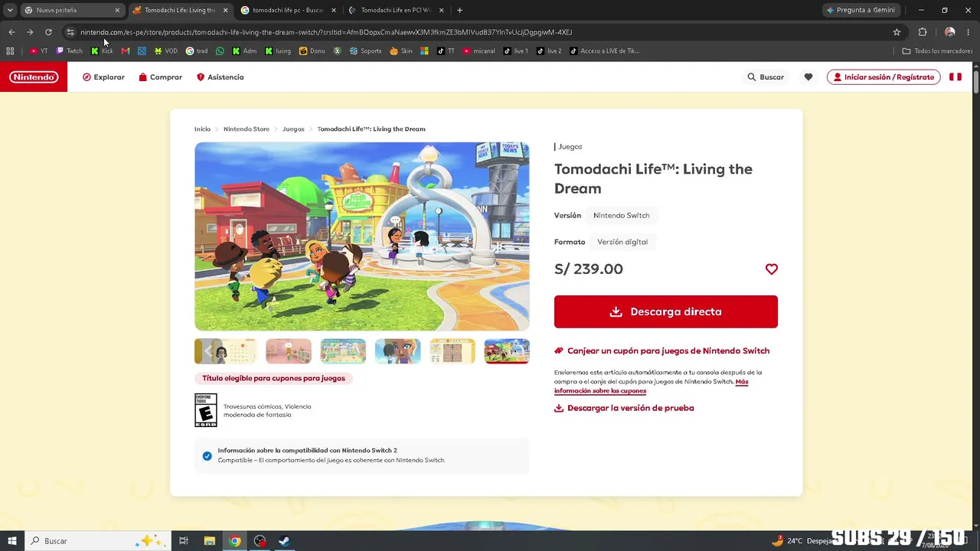Open the Gmail bookmark
980x551 pixels.
126,51
